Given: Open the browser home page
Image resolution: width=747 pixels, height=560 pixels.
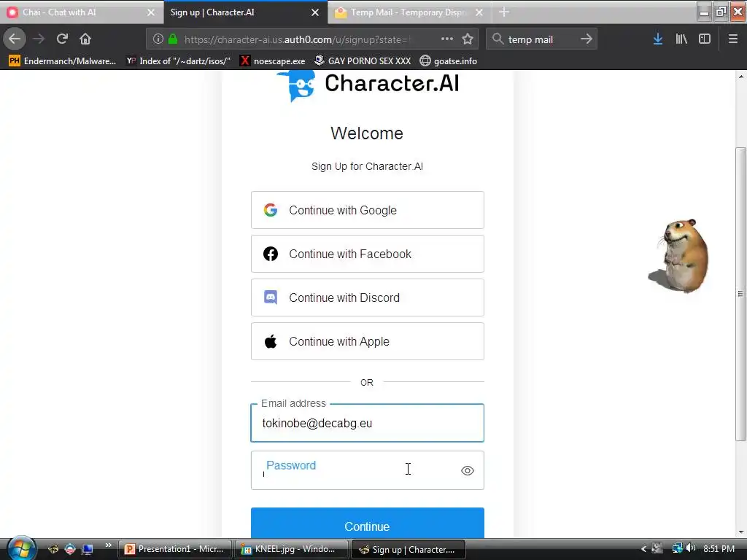Looking at the screenshot, I should [85, 39].
